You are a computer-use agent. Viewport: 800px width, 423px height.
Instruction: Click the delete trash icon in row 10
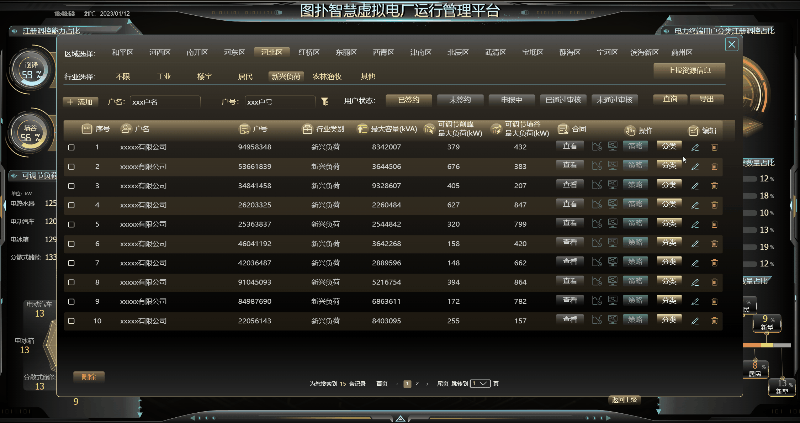click(714, 321)
